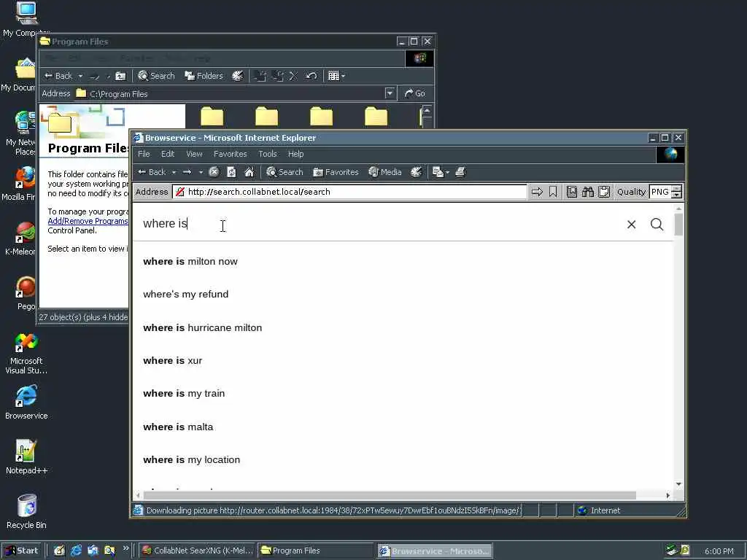This screenshot has height=560, width=747.
Task: Click the Microsoft Visual Studio desktop icon
Action: (26, 354)
